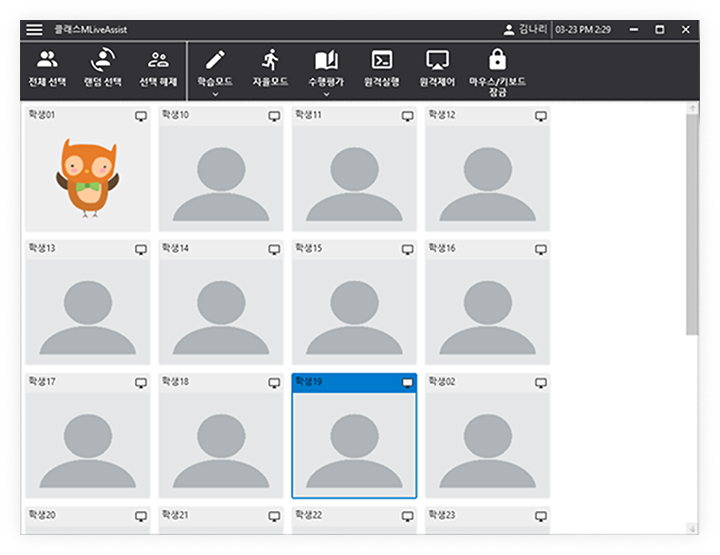Viewport: 720px width, 555px height.
Task: Start 원격제어 remote control screen icon
Action: (436, 61)
